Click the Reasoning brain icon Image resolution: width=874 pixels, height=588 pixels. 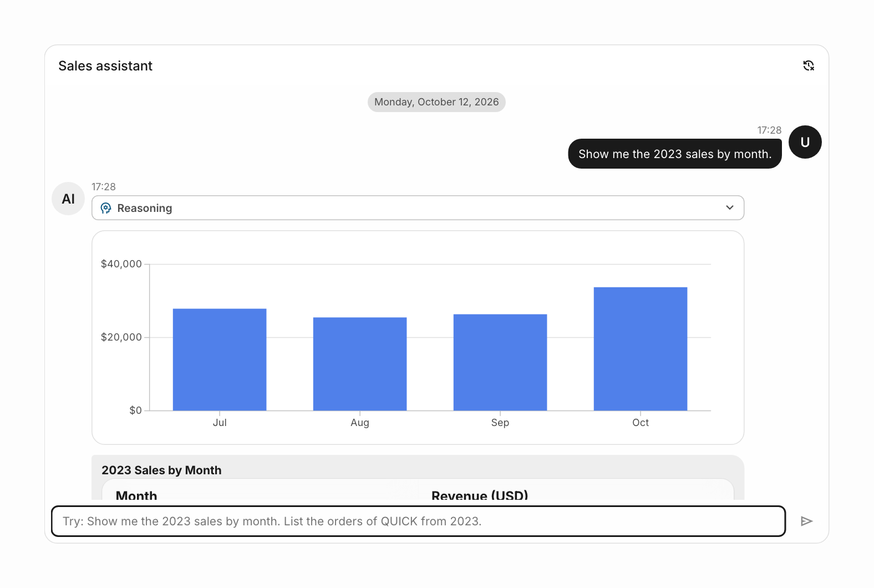pyautogui.click(x=106, y=208)
